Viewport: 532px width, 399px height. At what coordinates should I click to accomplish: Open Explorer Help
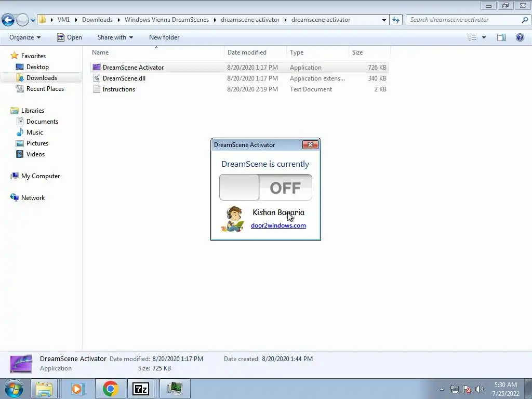point(520,37)
